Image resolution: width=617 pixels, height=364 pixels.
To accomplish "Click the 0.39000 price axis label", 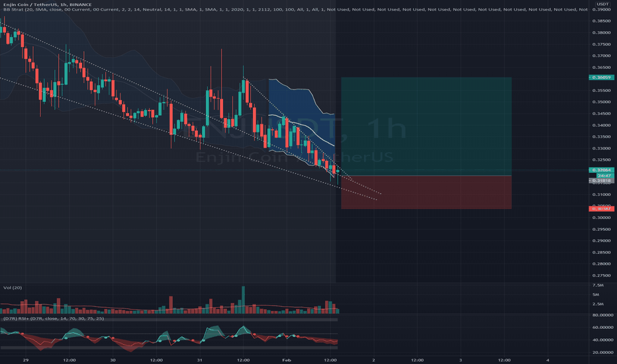I will tap(601, 9).
